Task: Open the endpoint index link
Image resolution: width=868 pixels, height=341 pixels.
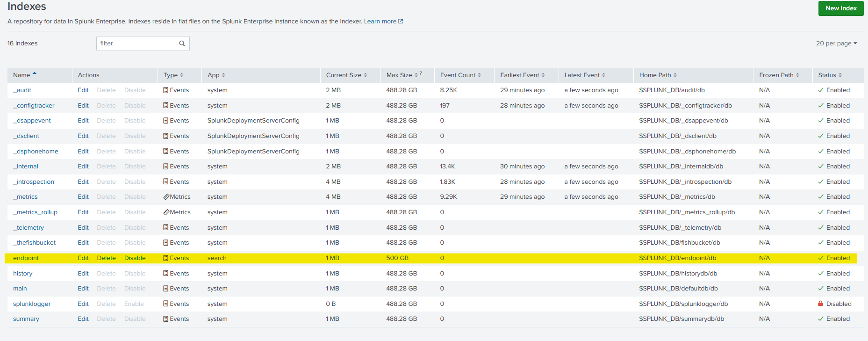Action: (x=26, y=258)
